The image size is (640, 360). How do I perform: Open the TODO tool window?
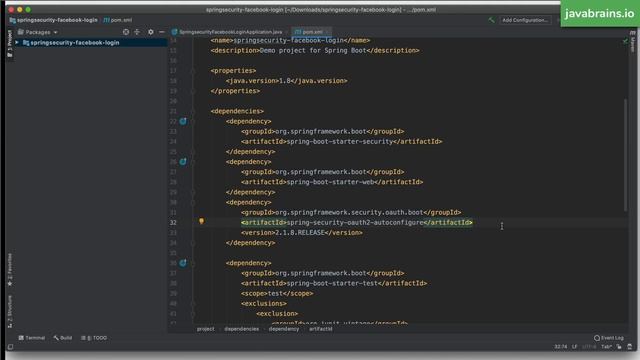[94, 338]
